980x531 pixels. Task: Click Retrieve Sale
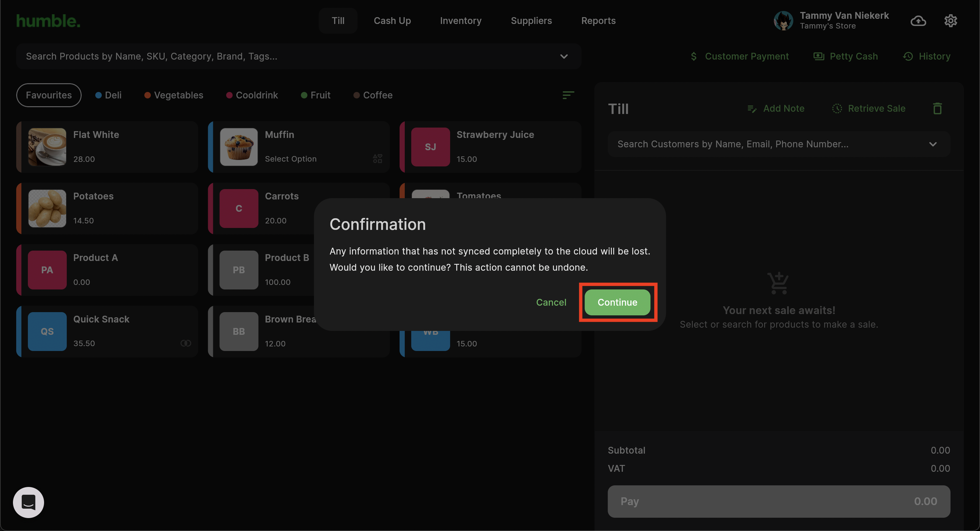coord(869,109)
